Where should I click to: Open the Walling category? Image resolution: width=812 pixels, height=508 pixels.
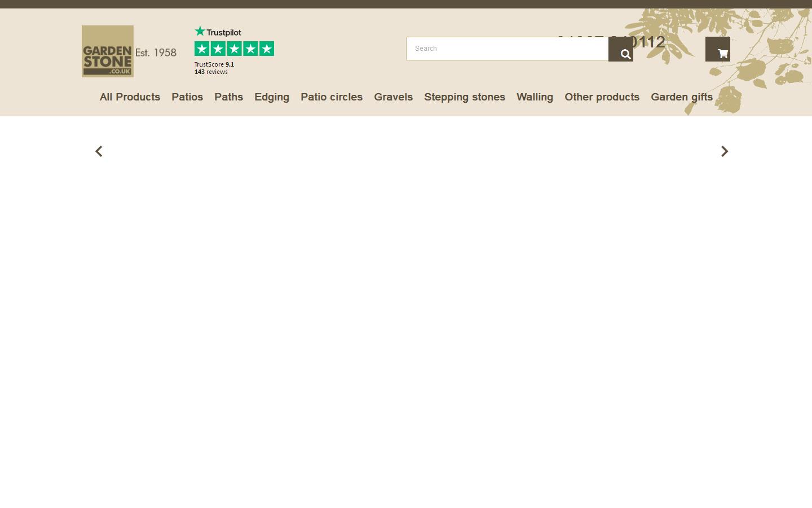coord(535,97)
